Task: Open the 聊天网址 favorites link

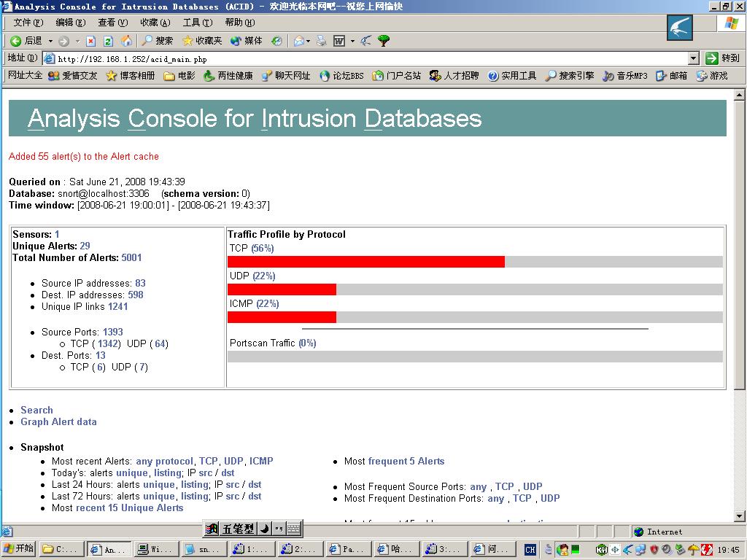Action: [286, 76]
